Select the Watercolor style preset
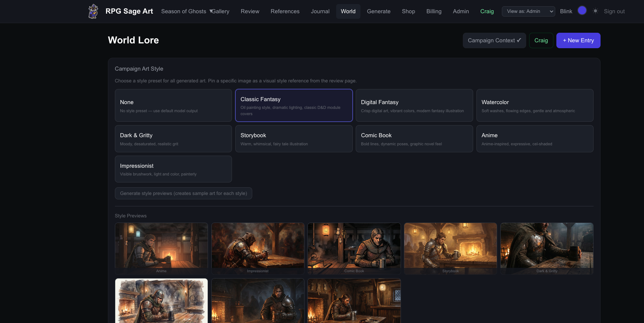 [535, 106]
